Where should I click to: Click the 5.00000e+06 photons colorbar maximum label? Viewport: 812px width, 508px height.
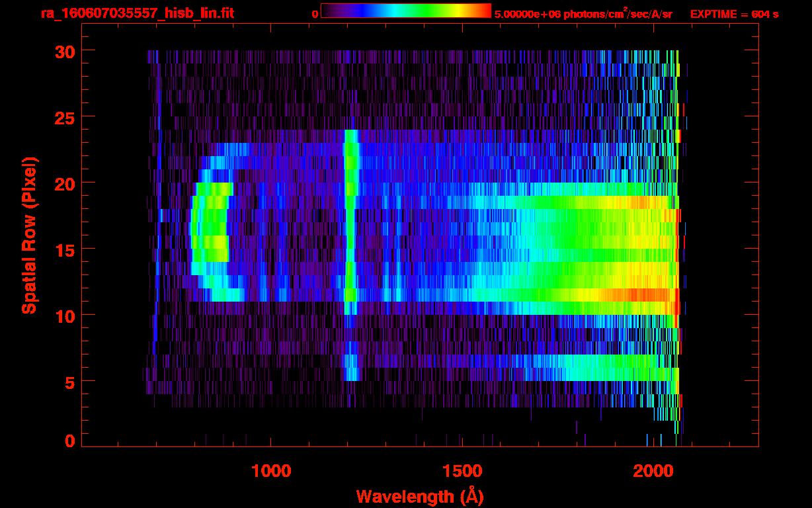click(x=583, y=14)
